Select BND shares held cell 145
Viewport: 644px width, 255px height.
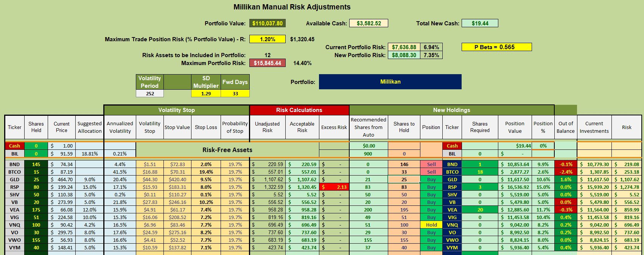36,164
